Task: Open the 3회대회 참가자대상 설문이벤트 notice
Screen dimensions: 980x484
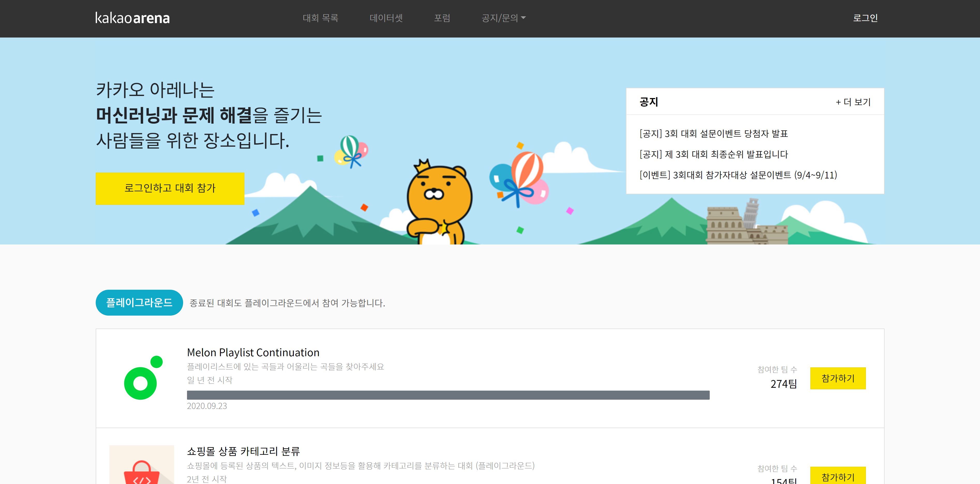Action: (x=738, y=175)
